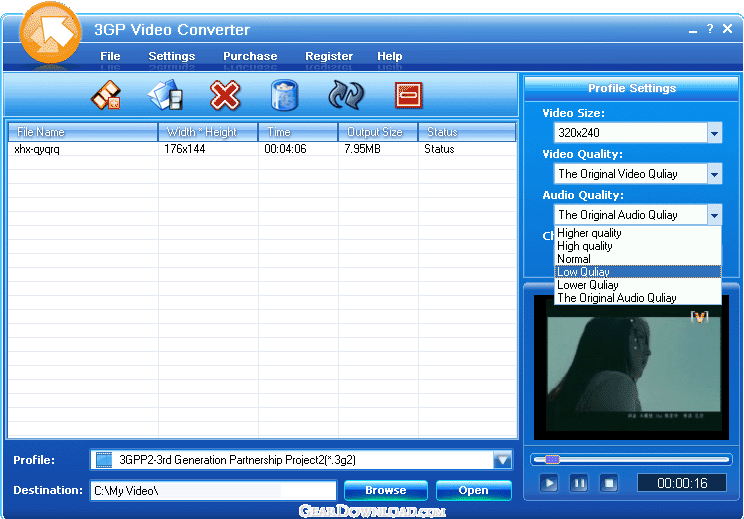The width and height of the screenshot is (744, 519).
Task: Expand the Video Size dropdown arrow
Action: tap(715, 133)
